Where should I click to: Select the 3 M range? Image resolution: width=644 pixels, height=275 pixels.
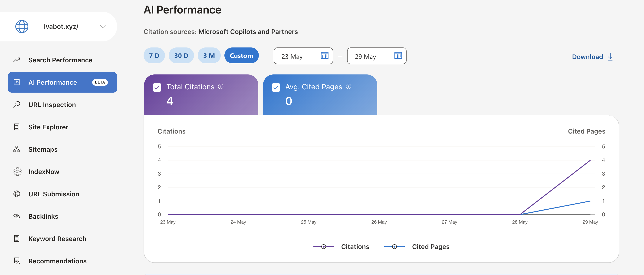point(209,56)
